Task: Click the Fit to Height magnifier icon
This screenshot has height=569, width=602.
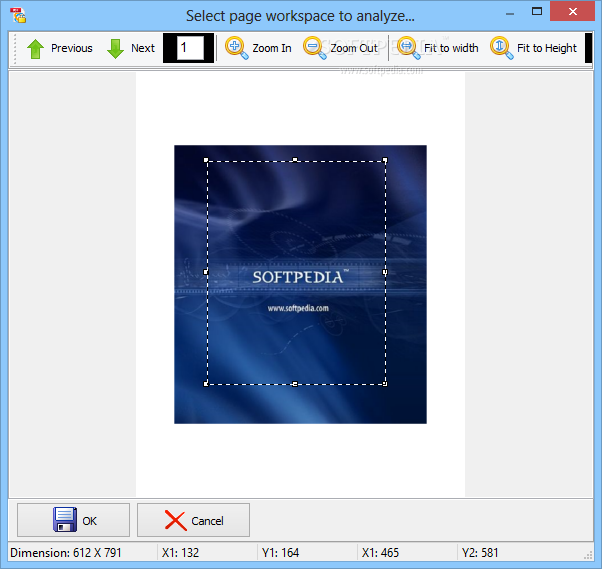Action: [501, 48]
